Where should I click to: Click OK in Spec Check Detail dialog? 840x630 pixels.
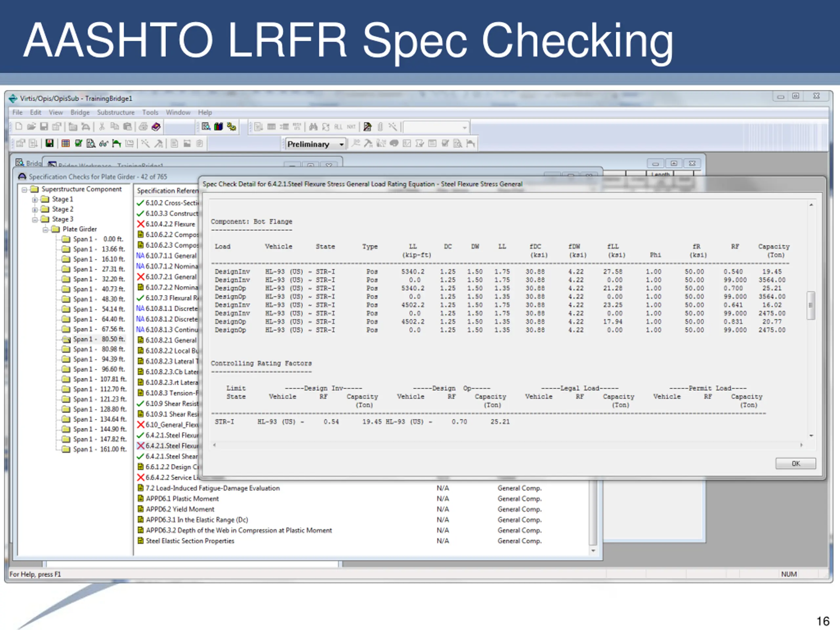(x=795, y=463)
